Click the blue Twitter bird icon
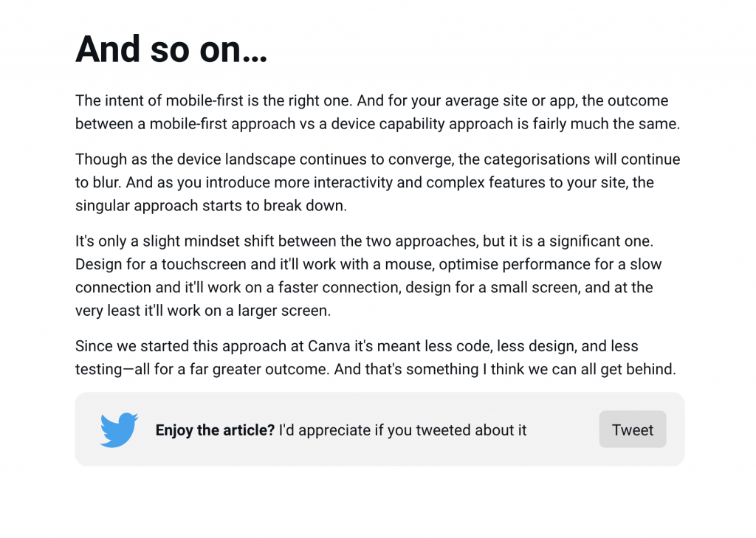 (119, 430)
